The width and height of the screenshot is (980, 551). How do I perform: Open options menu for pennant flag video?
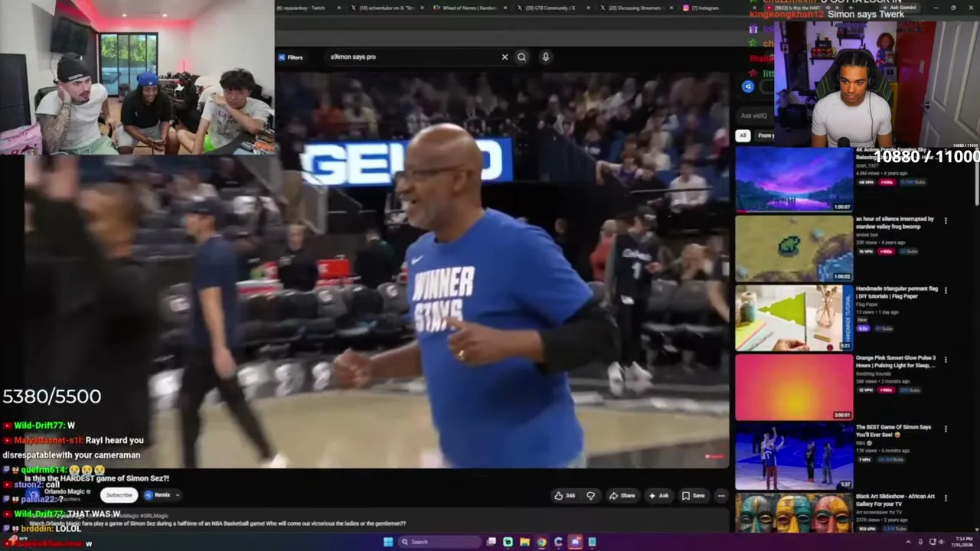pos(946,290)
